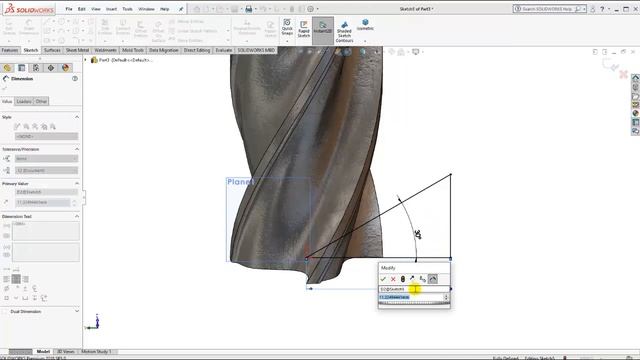
Task: Switch to the Weldments tab
Action: (105, 50)
